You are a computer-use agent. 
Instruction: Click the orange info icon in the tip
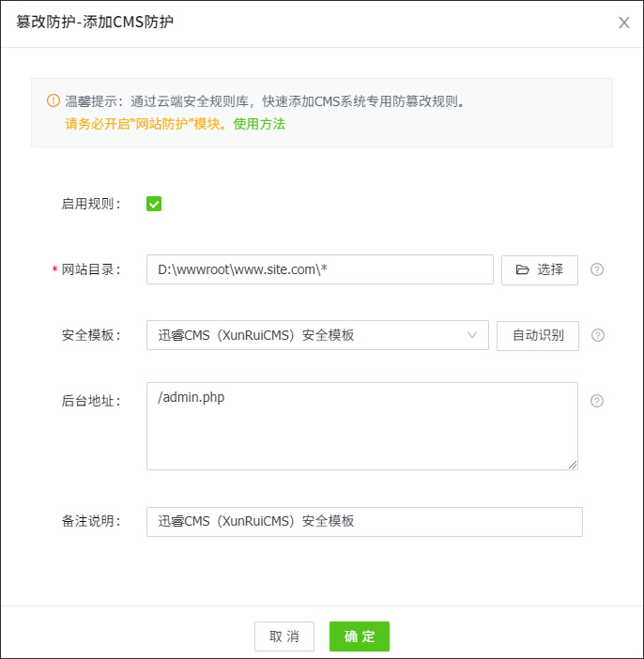53,100
